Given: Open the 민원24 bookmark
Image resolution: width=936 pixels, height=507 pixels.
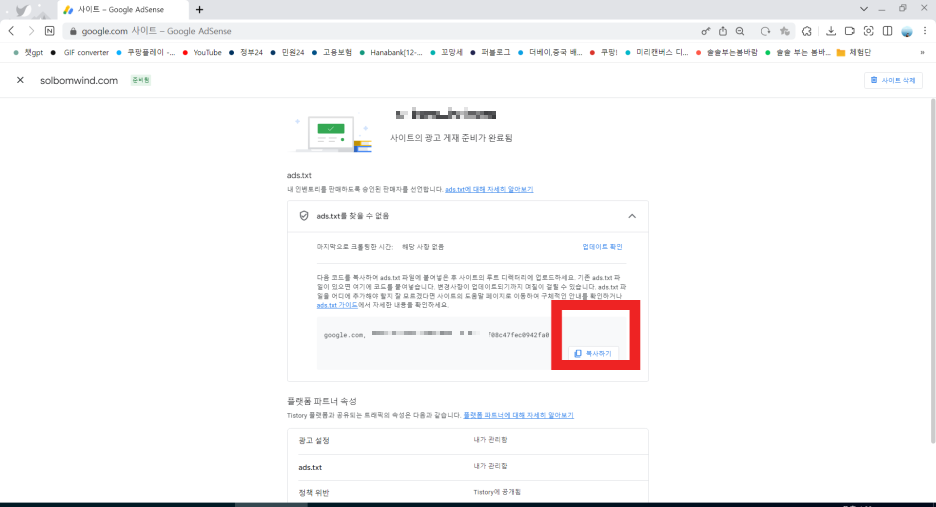Looking at the screenshot, I should click(287, 53).
